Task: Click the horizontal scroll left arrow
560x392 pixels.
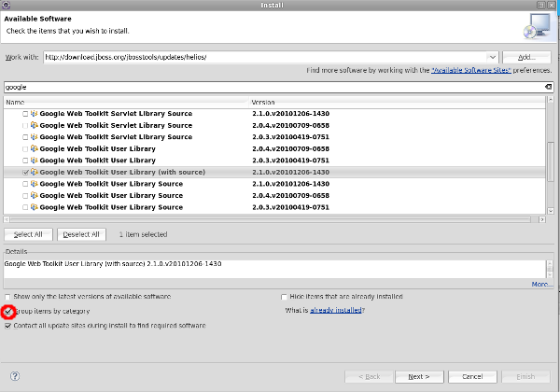Action: 7,219
